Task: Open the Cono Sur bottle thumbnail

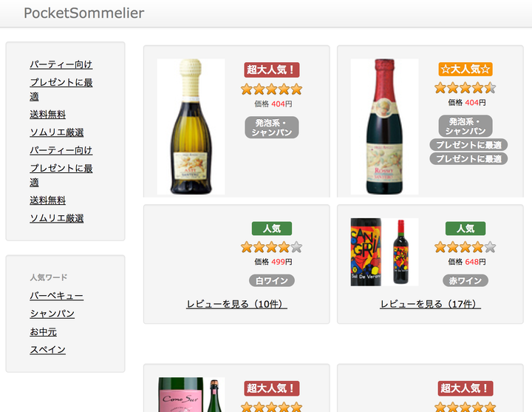Action: coord(191,395)
